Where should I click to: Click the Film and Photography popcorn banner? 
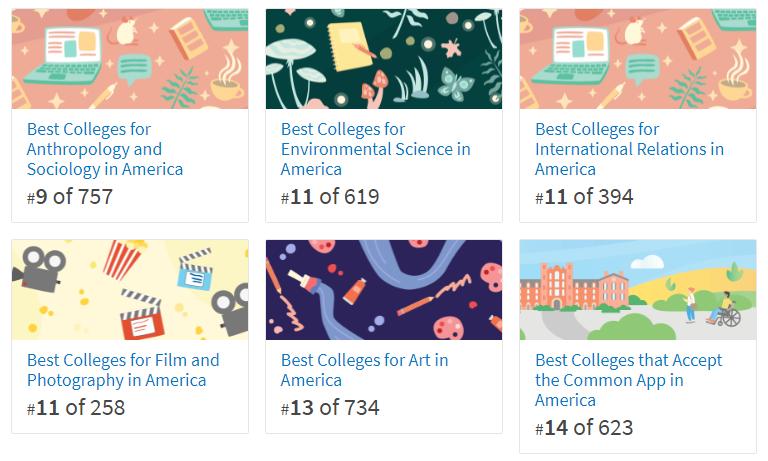tap(130, 290)
